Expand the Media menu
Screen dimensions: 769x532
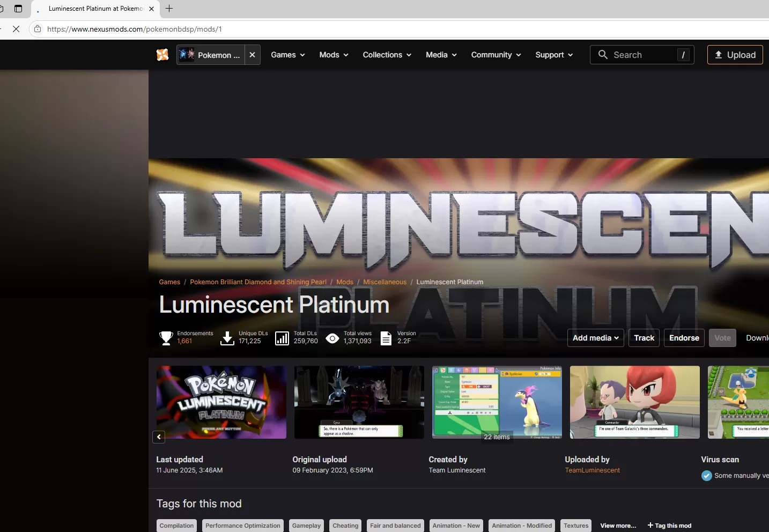(441, 55)
